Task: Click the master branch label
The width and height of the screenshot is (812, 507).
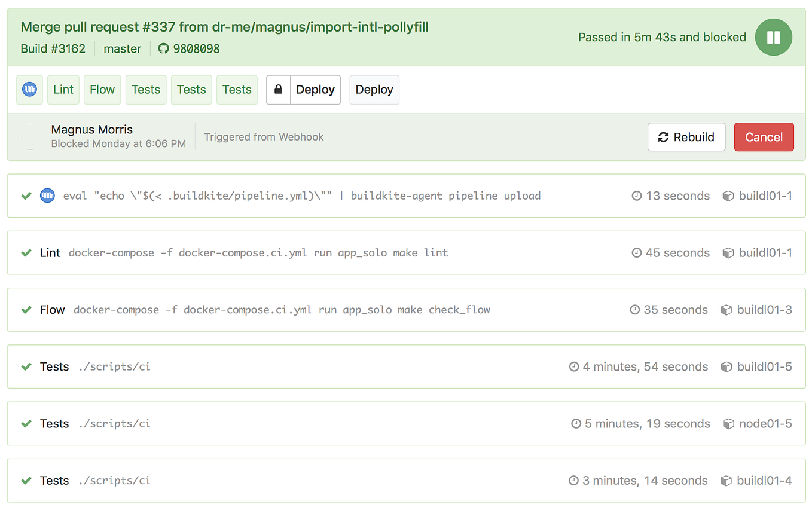Action: click(123, 49)
